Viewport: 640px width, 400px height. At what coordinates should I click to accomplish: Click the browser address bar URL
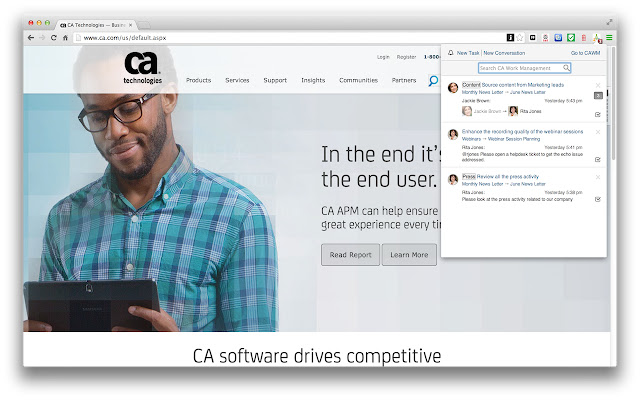coord(124,38)
